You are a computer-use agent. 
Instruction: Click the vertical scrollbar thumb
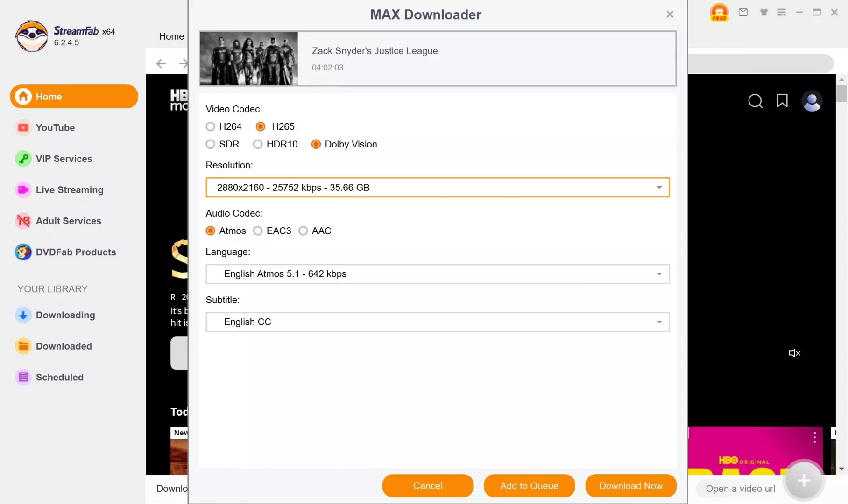[841, 93]
